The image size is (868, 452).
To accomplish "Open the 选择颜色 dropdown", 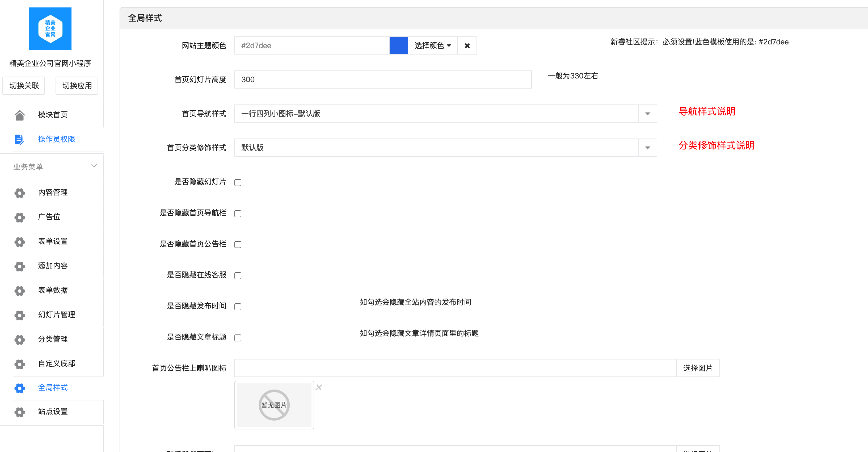I will [433, 45].
